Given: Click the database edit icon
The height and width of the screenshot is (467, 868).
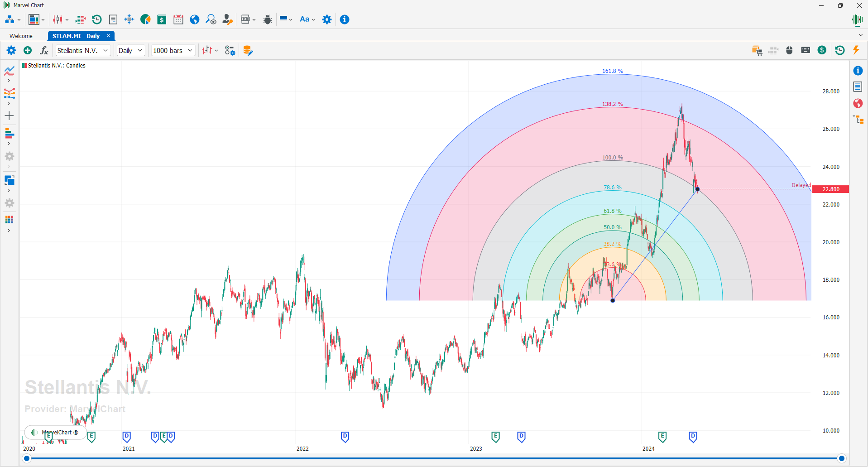Looking at the screenshot, I should (x=248, y=50).
